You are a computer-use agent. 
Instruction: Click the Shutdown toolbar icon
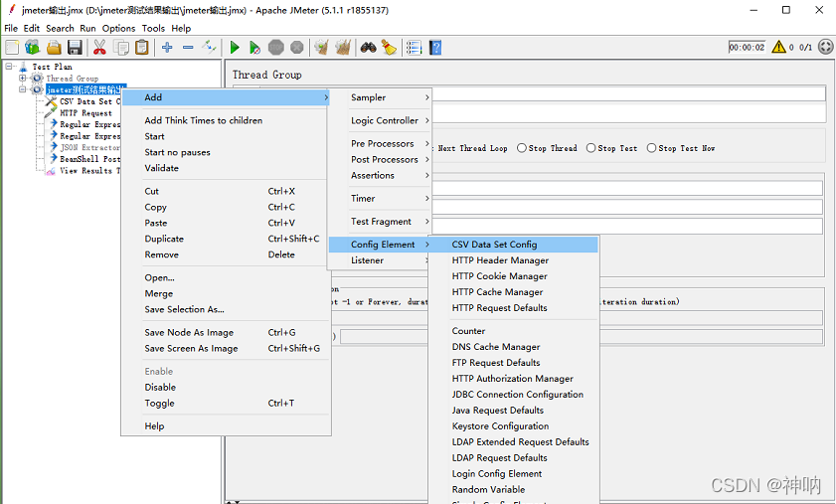click(297, 48)
